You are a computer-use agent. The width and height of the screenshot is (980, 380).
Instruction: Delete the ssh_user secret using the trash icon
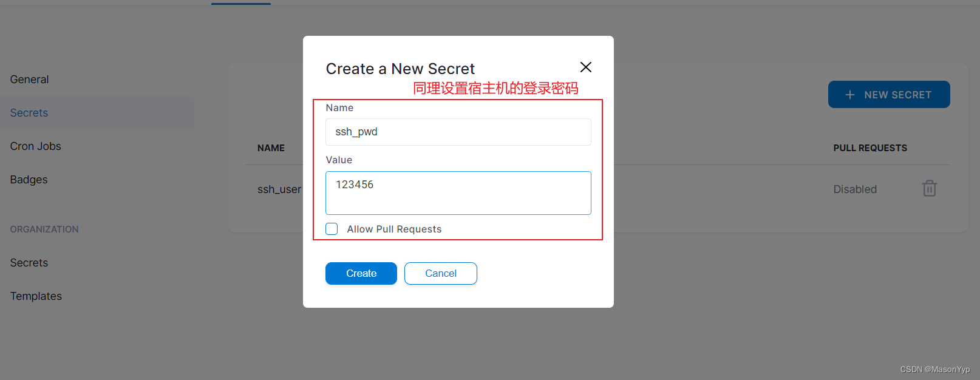click(x=929, y=189)
